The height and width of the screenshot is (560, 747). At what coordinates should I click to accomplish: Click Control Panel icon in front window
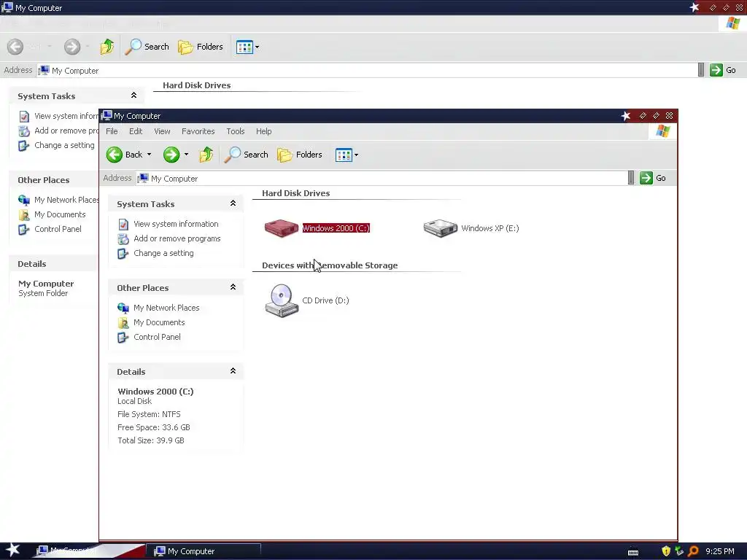click(123, 338)
